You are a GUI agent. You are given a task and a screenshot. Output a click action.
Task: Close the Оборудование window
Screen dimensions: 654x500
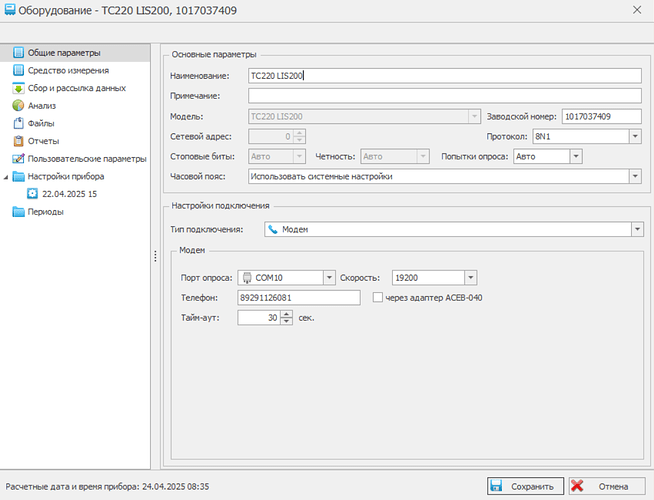636,10
